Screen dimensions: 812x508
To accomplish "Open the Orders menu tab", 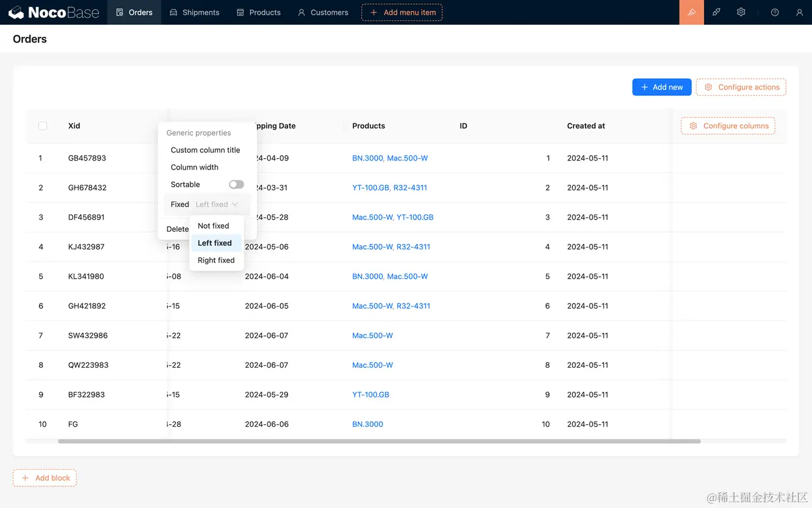I will [134, 12].
